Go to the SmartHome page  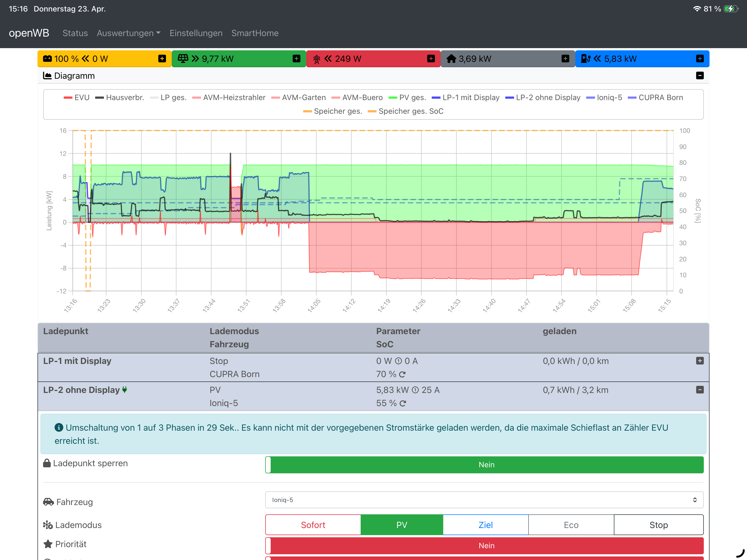pos(255,33)
